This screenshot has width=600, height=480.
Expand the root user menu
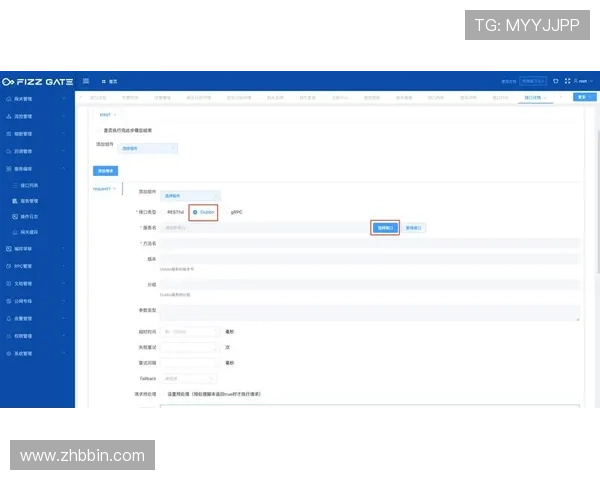(x=583, y=81)
